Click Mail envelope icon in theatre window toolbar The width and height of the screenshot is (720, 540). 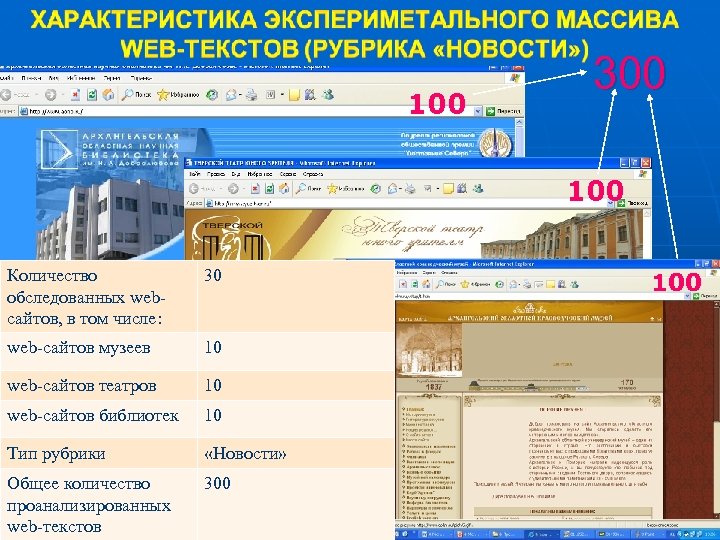pyautogui.click(x=393, y=189)
